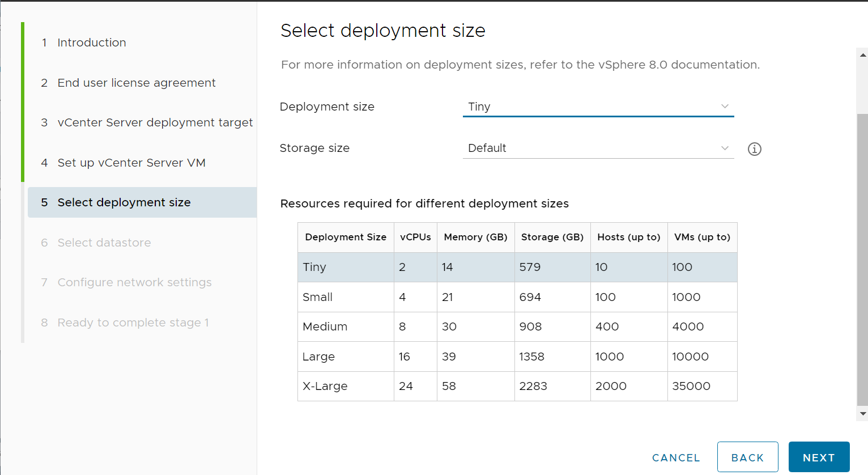Screen dimensions: 868x475
Task: Click vCPUs value 16 in Large row
Action: (x=404, y=357)
